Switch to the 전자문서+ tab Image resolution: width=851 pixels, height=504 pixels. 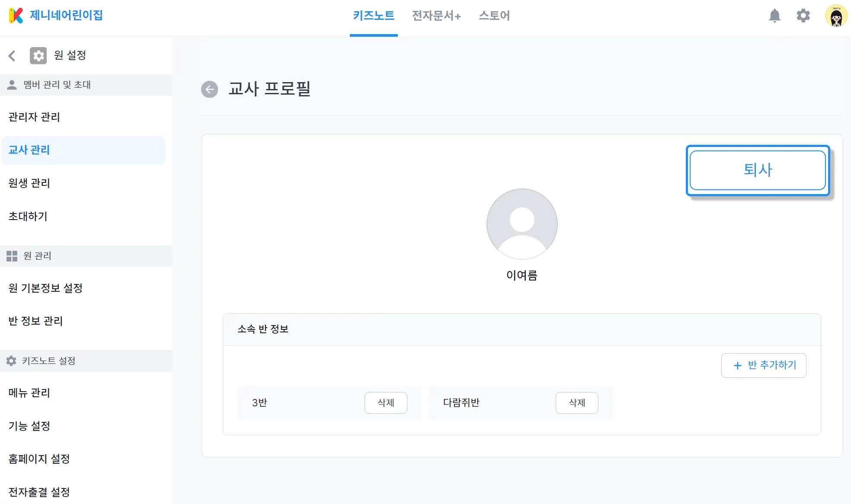coord(436,16)
